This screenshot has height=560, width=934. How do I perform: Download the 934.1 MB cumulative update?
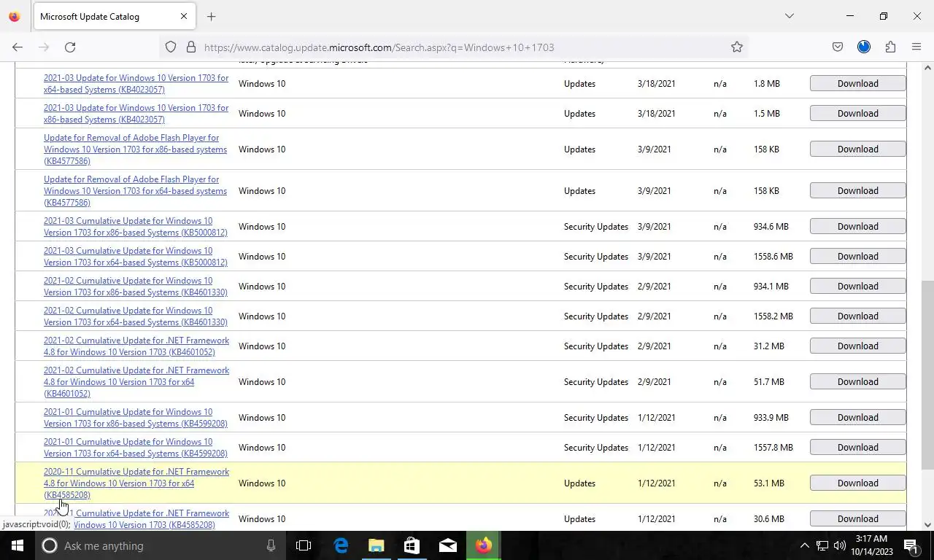tap(857, 286)
